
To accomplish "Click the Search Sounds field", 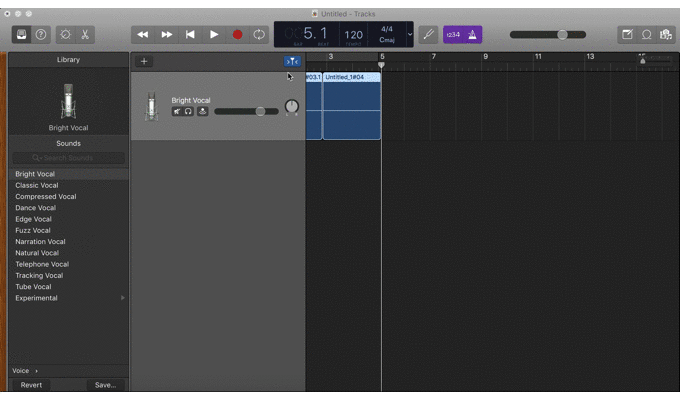I will click(x=69, y=158).
